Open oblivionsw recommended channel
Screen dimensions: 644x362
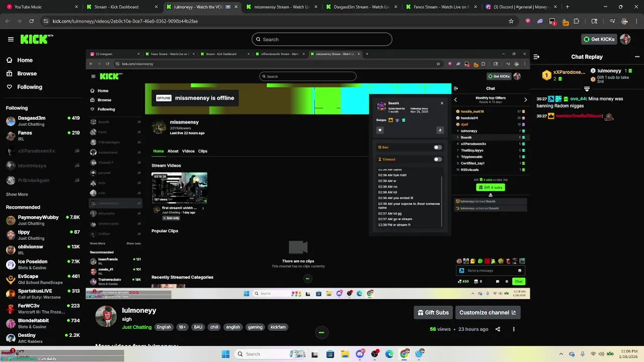(x=43, y=249)
